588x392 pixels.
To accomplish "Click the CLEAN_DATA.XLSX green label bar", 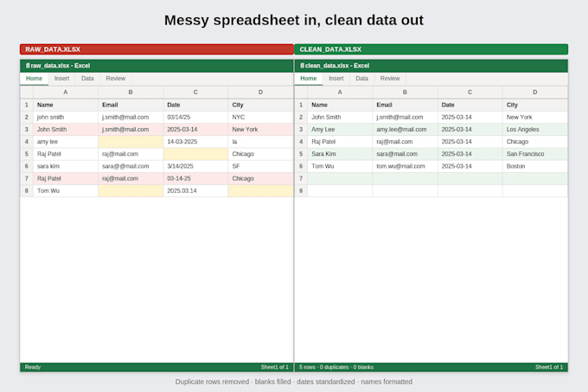I will click(x=431, y=49).
